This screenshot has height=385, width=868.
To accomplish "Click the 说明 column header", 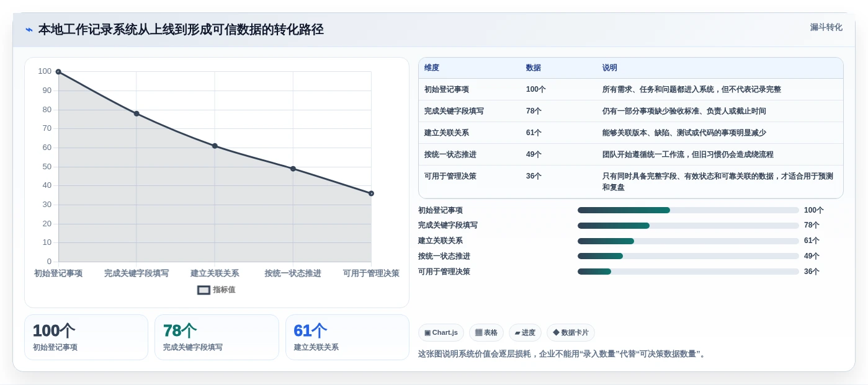I will tap(610, 68).
